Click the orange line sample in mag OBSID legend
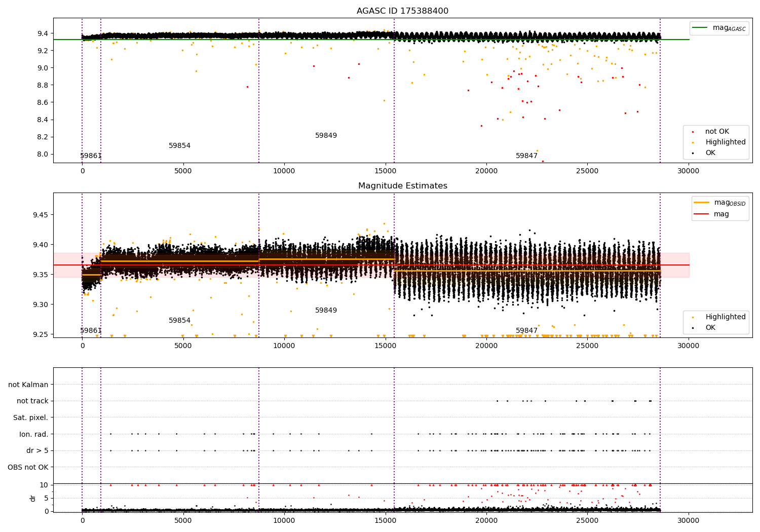 pyautogui.click(x=702, y=203)
